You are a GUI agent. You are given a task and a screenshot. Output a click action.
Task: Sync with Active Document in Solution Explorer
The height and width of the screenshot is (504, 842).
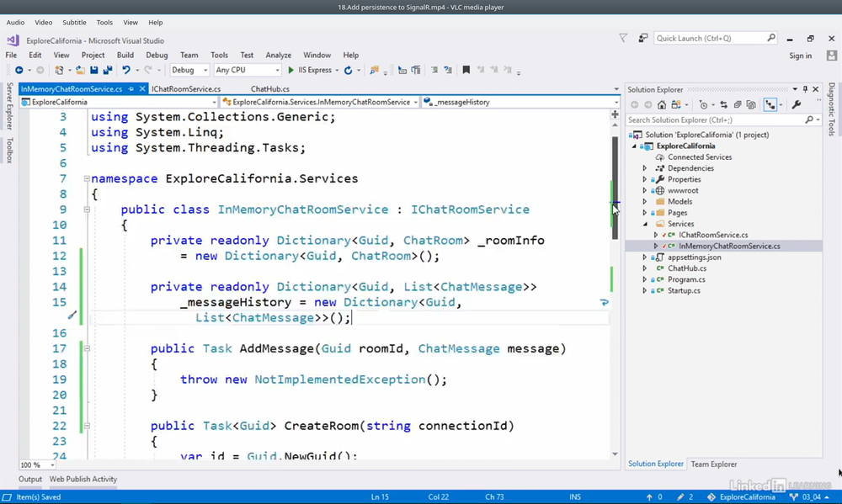pyautogui.click(x=724, y=104)
